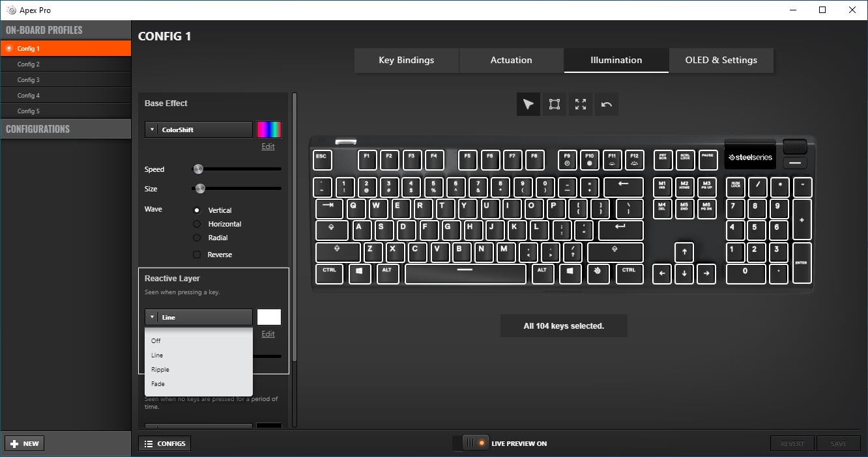This screenshot has height=457, width=868.
Task: Select Config 3 profile
Action: [x=65, y=80]
